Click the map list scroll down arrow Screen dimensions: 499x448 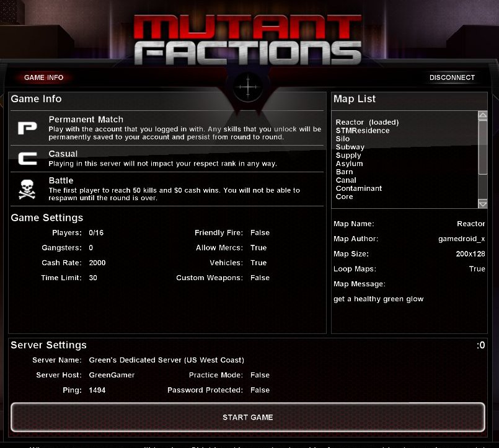click(x=482, y=204)
